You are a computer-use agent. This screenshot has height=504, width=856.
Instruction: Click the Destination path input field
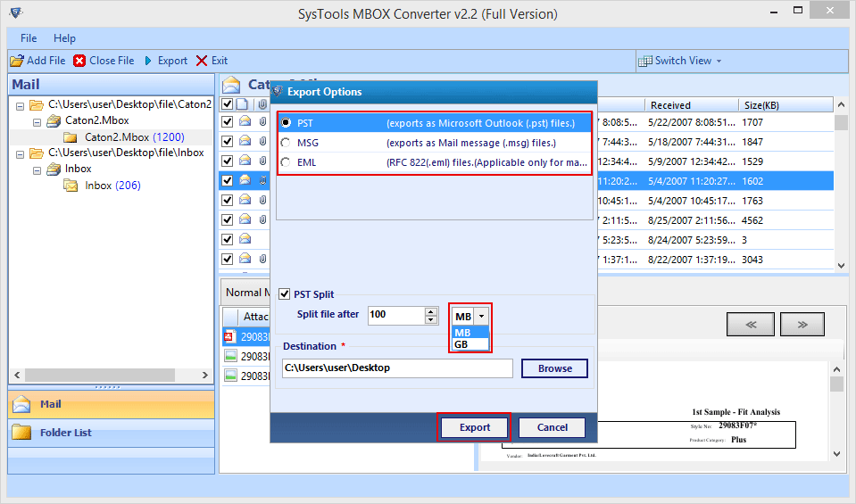pyautogui.click(x=397, y=368)
